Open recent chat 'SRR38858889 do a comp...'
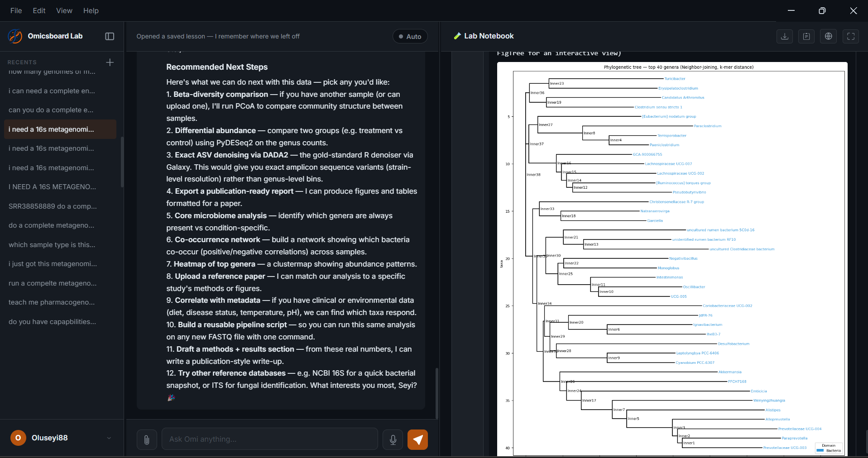The width and height of the screenshot is (868, 458). pos(60,206)
